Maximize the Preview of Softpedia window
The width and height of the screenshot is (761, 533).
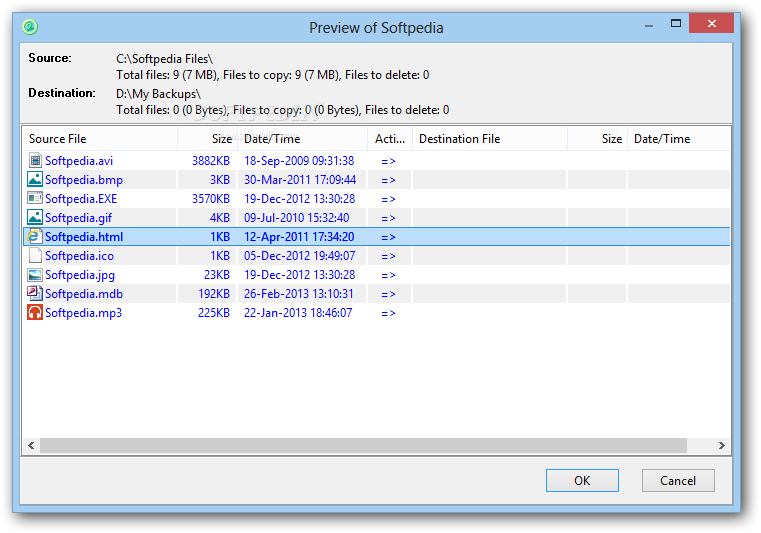[676, 23]
